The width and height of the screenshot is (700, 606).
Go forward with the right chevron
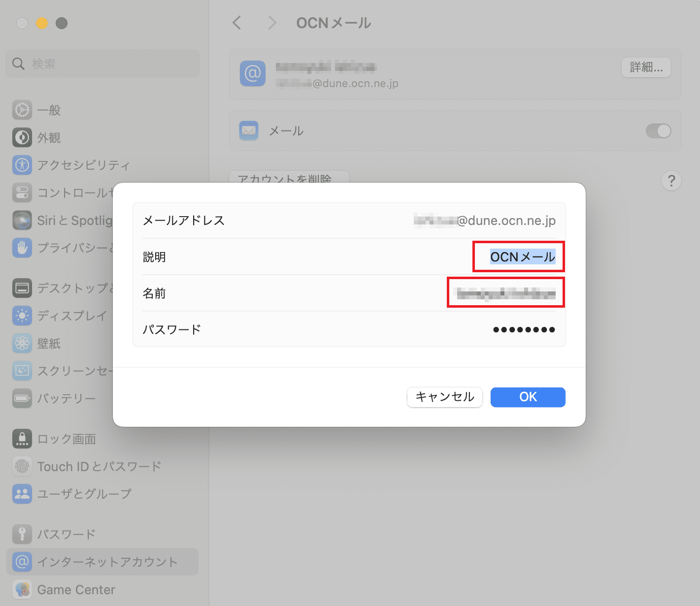click(x=272, y=23)
